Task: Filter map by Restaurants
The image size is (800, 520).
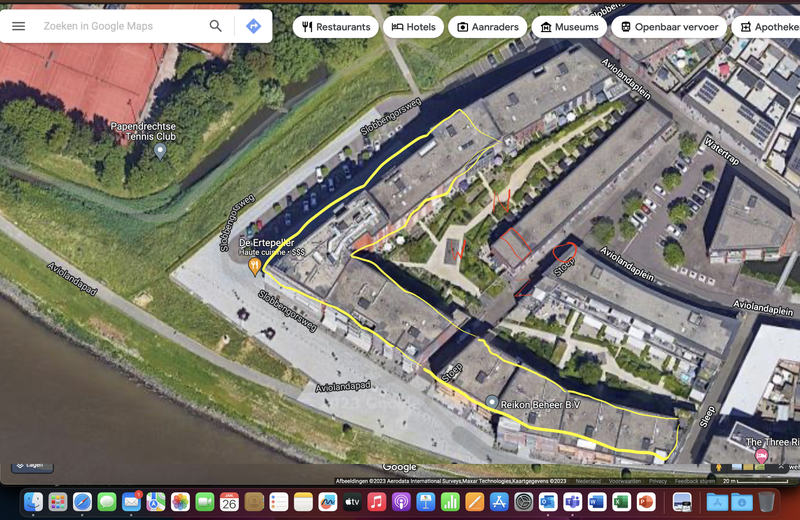Action: click(x=336, y=27)
